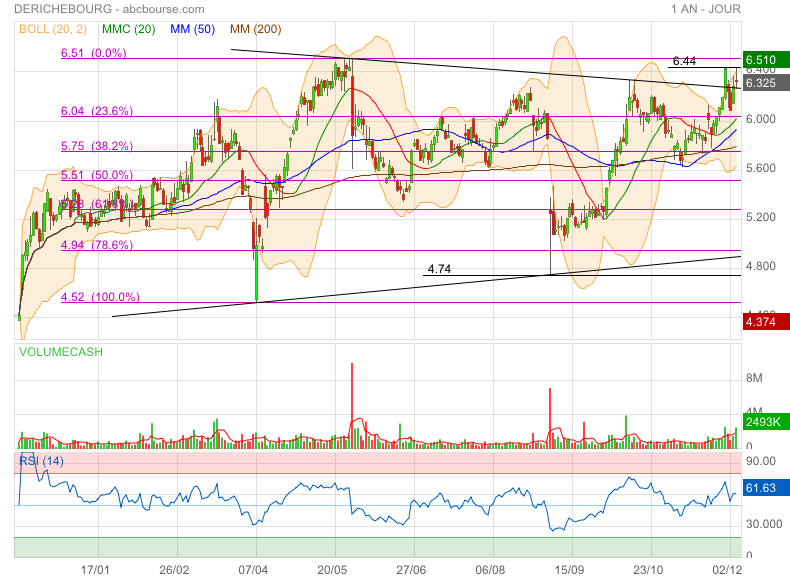Click the 6.000 price axis label

click(x=761, y=119)
